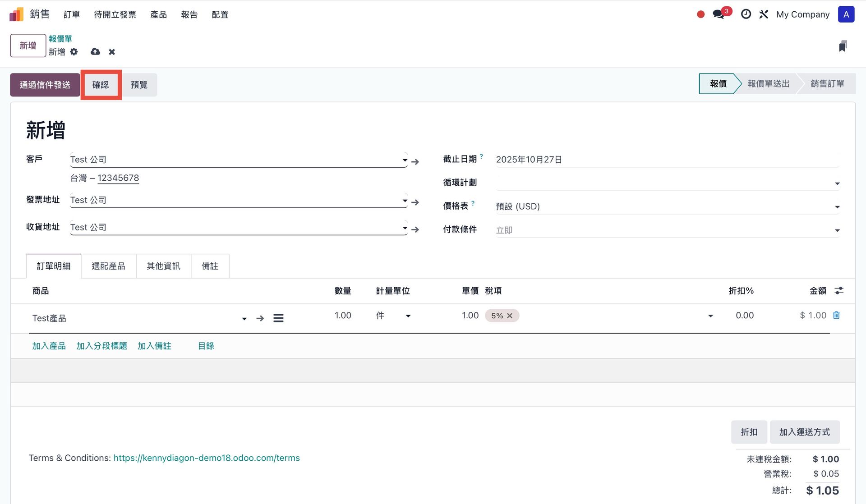The height and width of the screenshot is (504, 866).
Task: Open the clock activities icon
Action: pos(746,14)
